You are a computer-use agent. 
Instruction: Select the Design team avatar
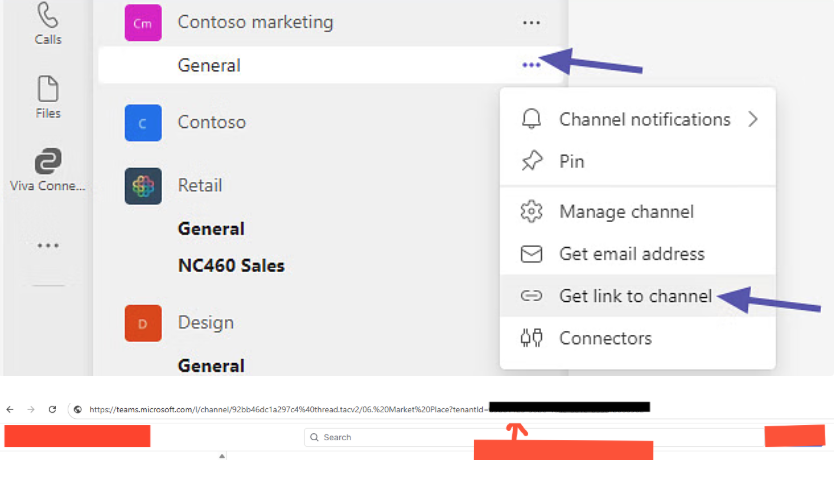coord(143,323)
